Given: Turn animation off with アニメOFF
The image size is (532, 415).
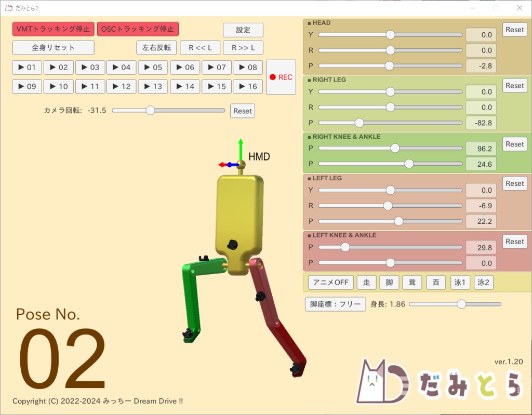Looking at the screenshot, I should [x=330, y=282].
